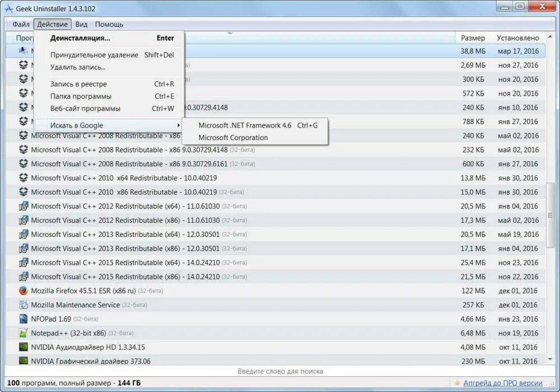
Task: Select Mozilla Firefox 45.5.1 ESR (x86 ru)
Action: 275,291
